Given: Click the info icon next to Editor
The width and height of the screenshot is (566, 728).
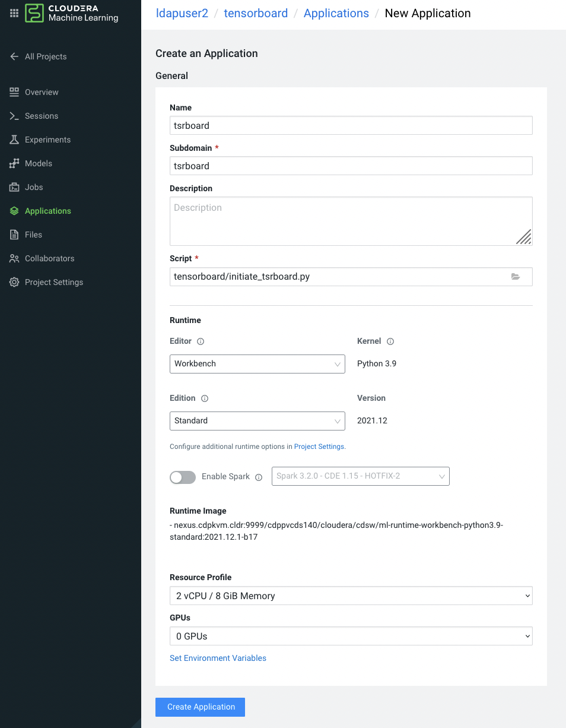Looking at the screenshot, I should pyautogui.click(x=201, y=341).
